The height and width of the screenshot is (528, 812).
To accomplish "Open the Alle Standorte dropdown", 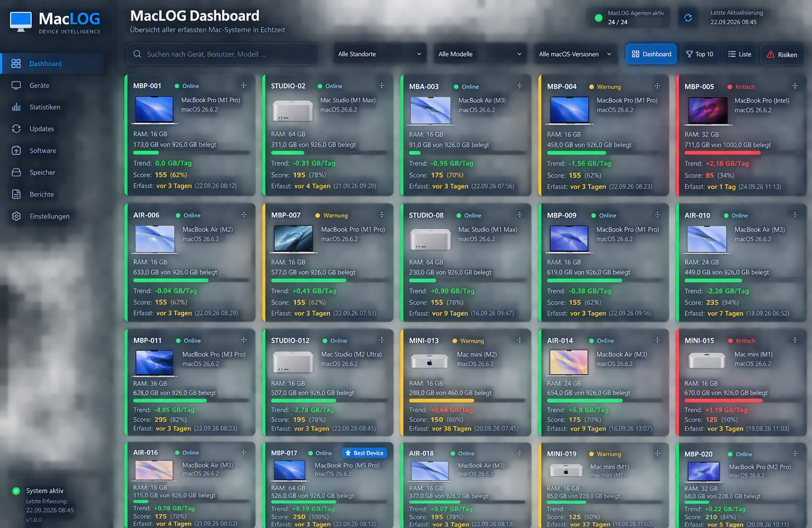I will [x=379, y=54].
